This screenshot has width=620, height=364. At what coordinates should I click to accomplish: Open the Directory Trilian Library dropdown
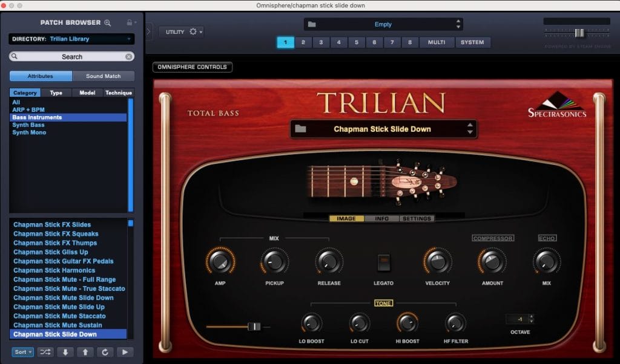(x=71, y=39)
